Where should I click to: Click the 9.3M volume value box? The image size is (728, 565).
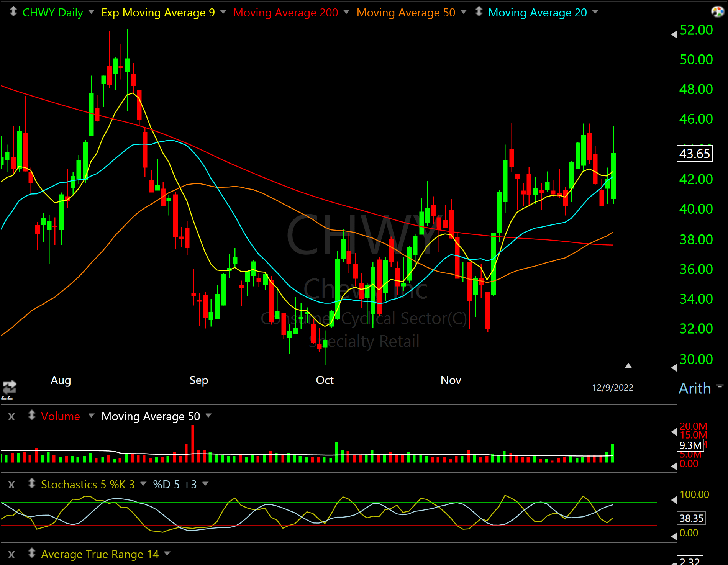(690, 445)
